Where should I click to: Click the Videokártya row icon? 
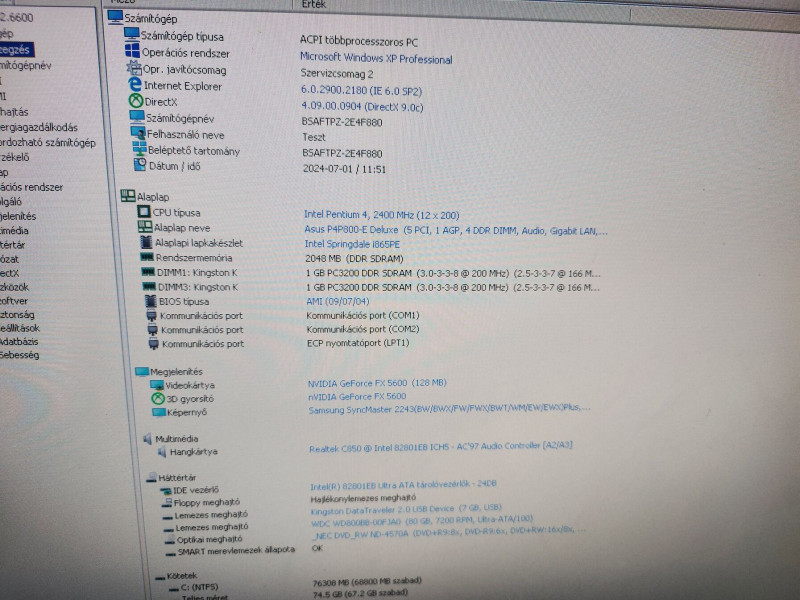point(157,385)
